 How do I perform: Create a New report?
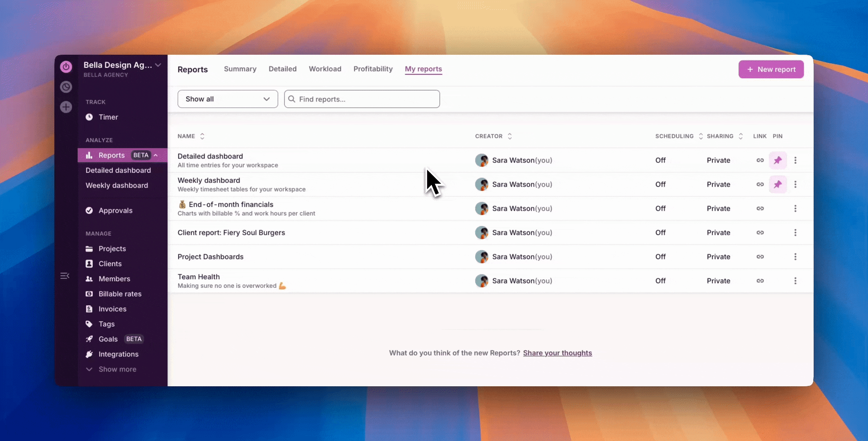pos(771,69)
